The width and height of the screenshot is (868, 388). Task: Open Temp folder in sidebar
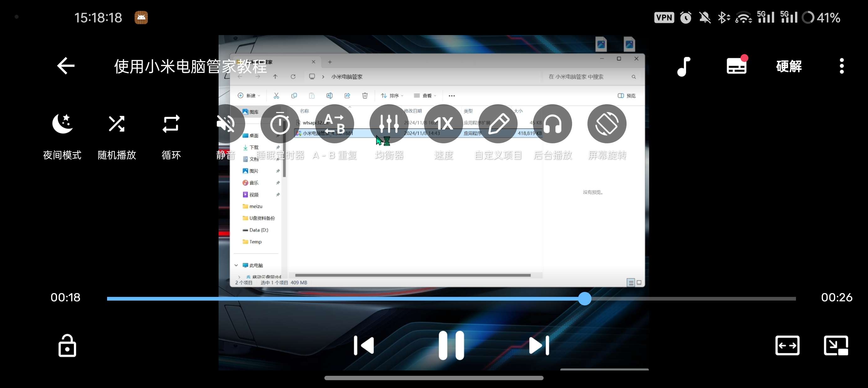point(252,242)
